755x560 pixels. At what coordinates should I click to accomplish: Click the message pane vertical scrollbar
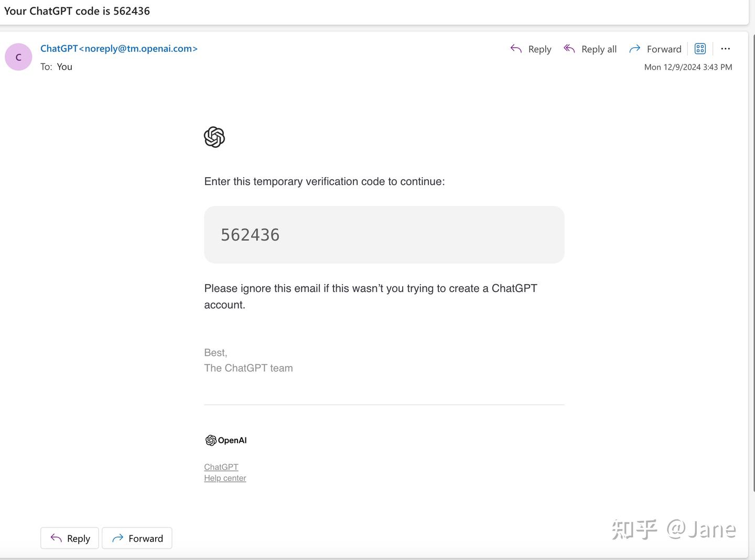click(x=753, y=262)
